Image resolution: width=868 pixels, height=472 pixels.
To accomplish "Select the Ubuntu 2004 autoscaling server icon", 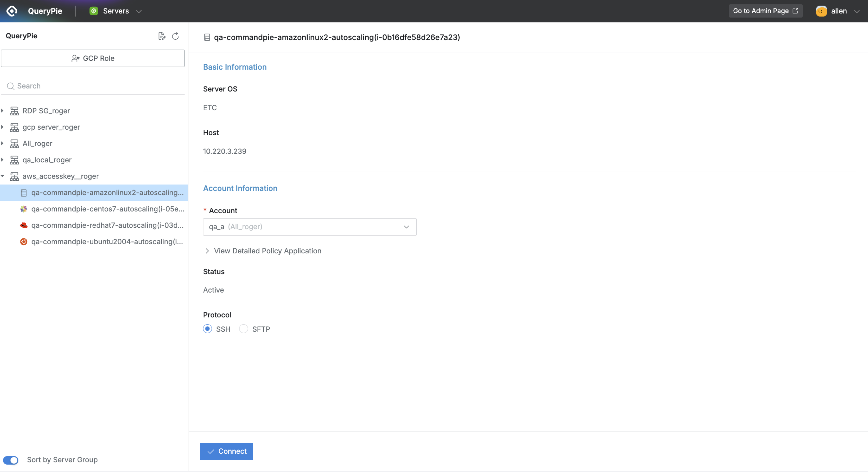I will [x=24, y=242].
